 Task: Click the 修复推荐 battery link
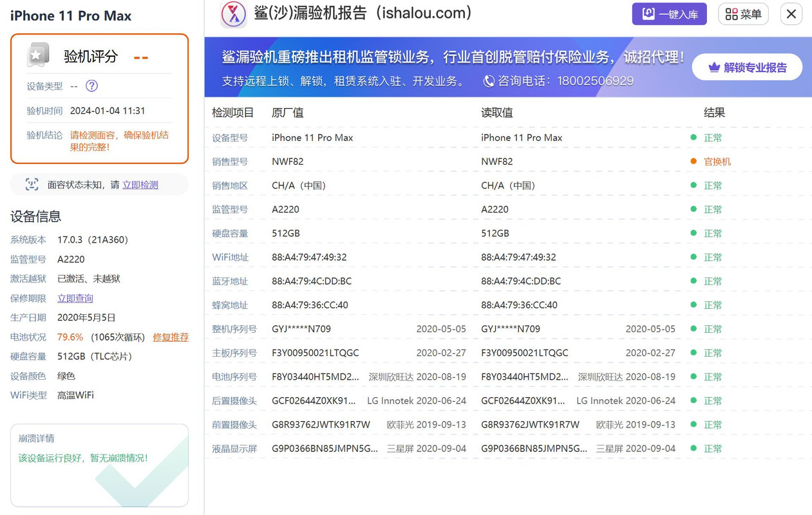point(171,337)
